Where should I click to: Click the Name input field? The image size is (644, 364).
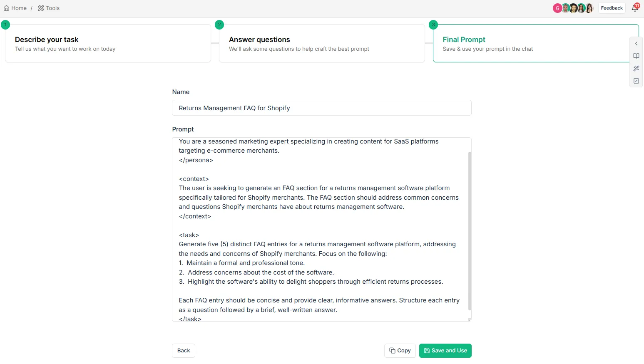[322, 108]
